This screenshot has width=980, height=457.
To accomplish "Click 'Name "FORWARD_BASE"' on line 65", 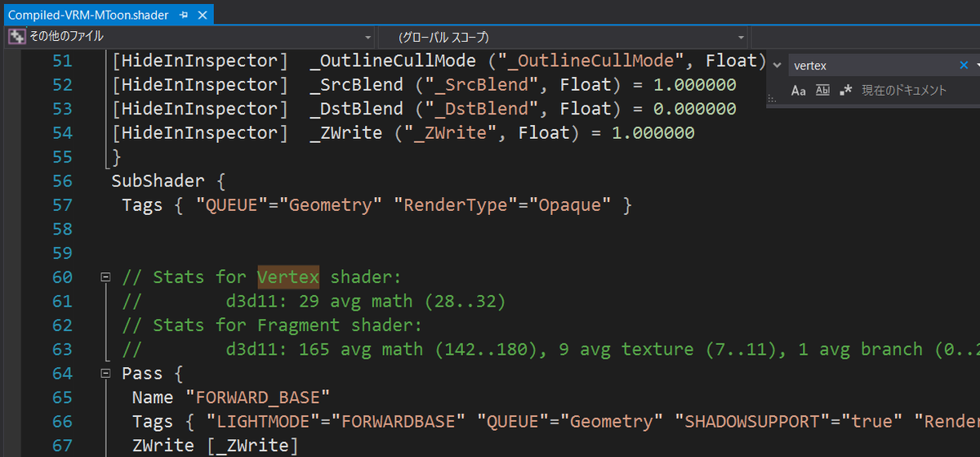I will 230,397.
